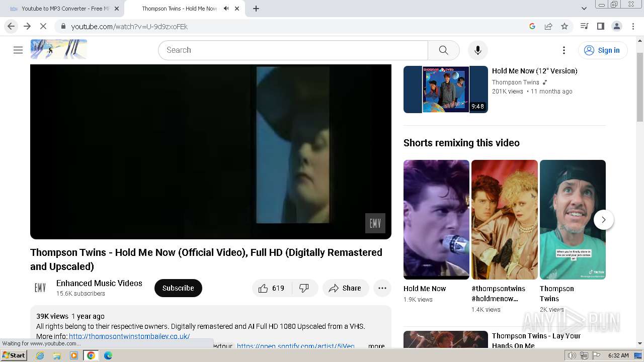
Task: Open Hold Me Now 12" Version thumbnail
Action: pyautogui.click(x=446, y=89)
